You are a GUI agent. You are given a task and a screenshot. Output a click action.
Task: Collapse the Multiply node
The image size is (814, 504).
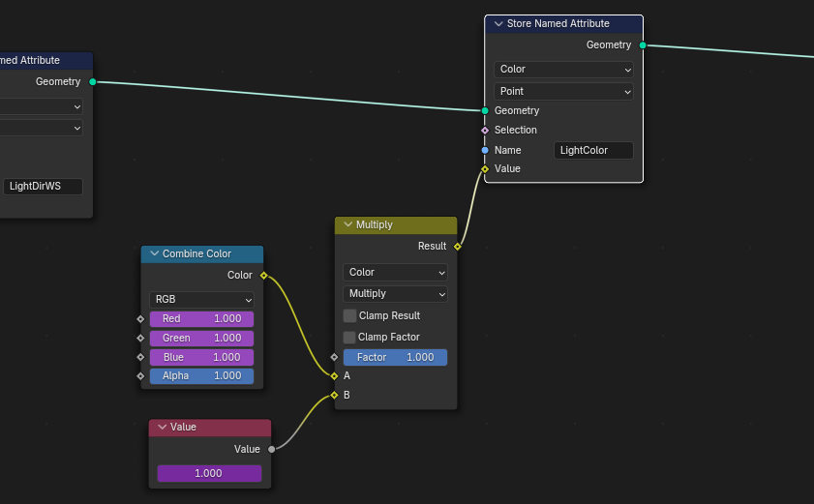[x=347, y=225]
